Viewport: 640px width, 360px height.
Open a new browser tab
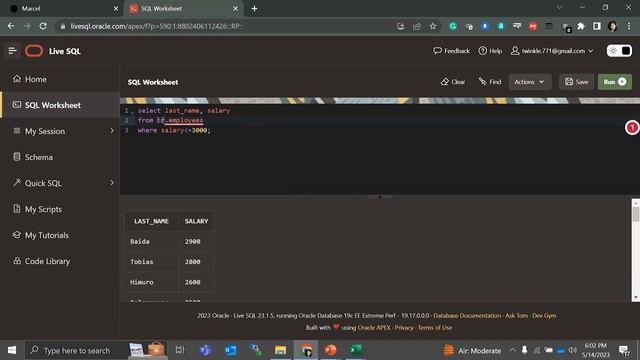pyautogui.click(x=254, y=9)
